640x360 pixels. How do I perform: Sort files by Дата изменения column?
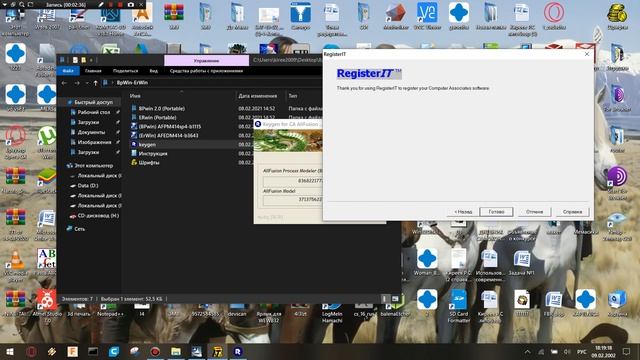tap(258, 96)
